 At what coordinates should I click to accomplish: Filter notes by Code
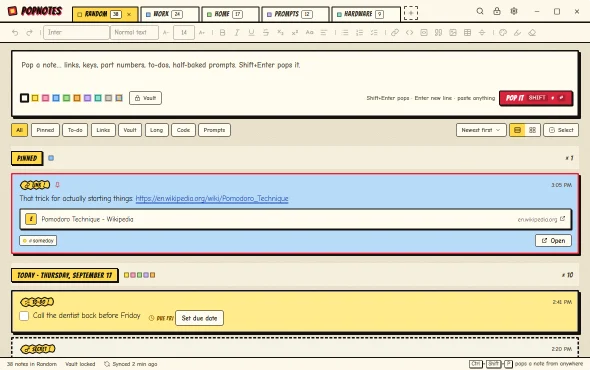183,130
